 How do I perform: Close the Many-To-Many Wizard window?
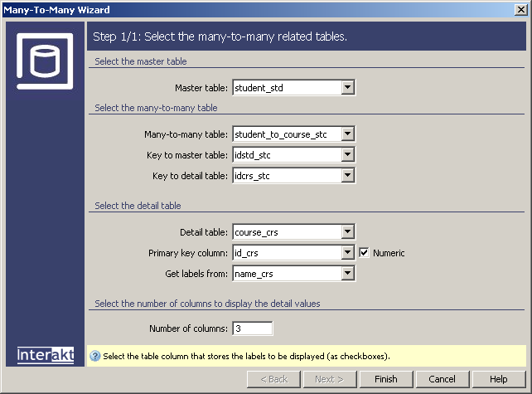pyautogui.click(x=520, y=10)
